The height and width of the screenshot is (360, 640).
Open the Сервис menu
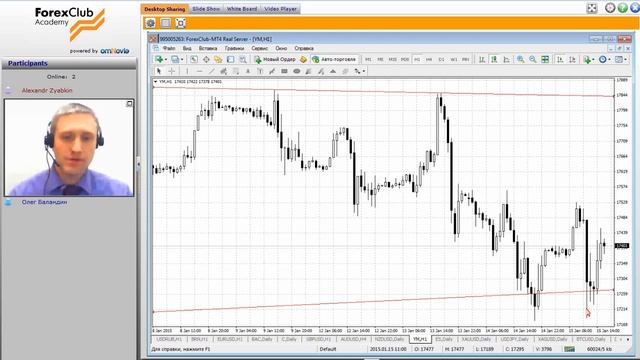click(x=260, y=49)
